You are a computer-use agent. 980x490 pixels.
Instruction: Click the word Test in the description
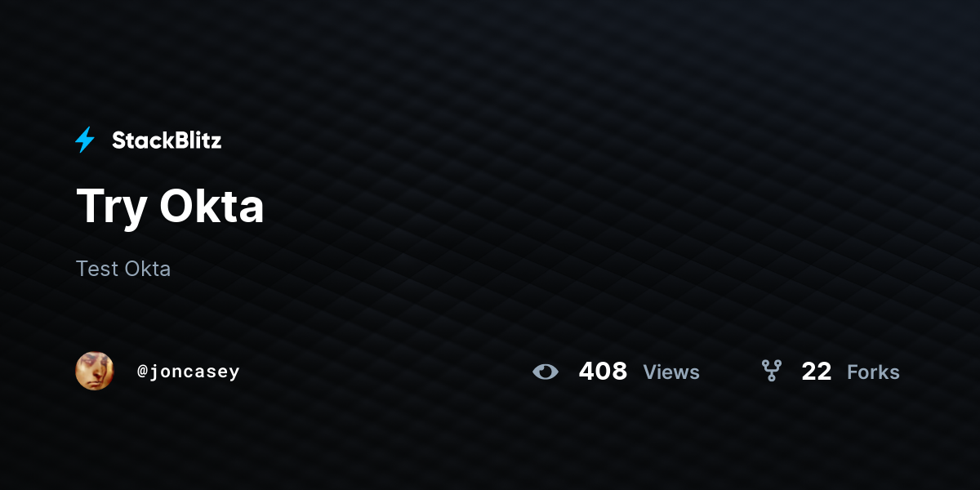pyautogui.click(x=97, y=269)
